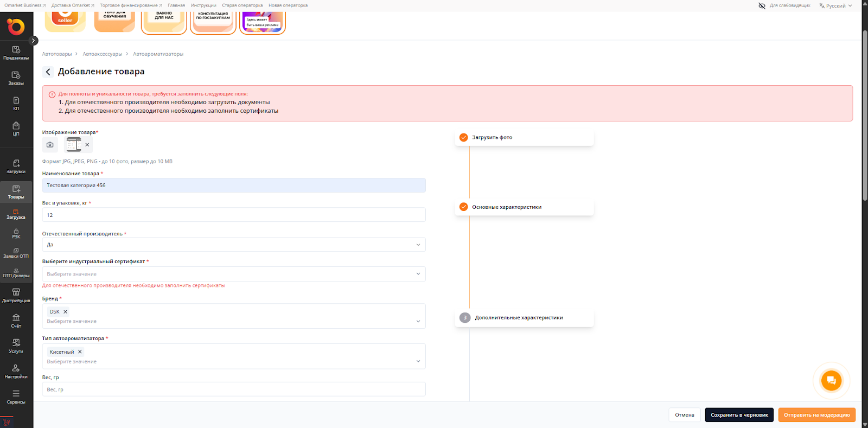868x428 pixels.
Task: Edit Наименование товара field
Action: (x=234, y=186)
